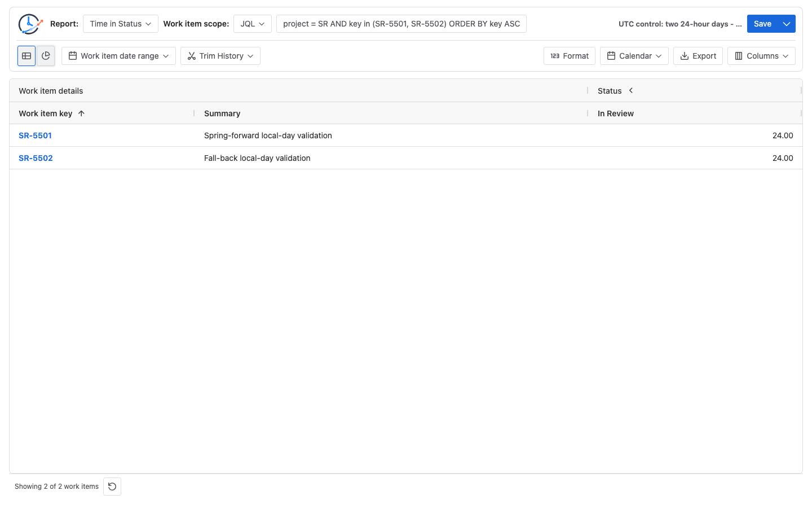Click the Export button
The width and height of the screenshot is (812, 508).
coord(698,56)
